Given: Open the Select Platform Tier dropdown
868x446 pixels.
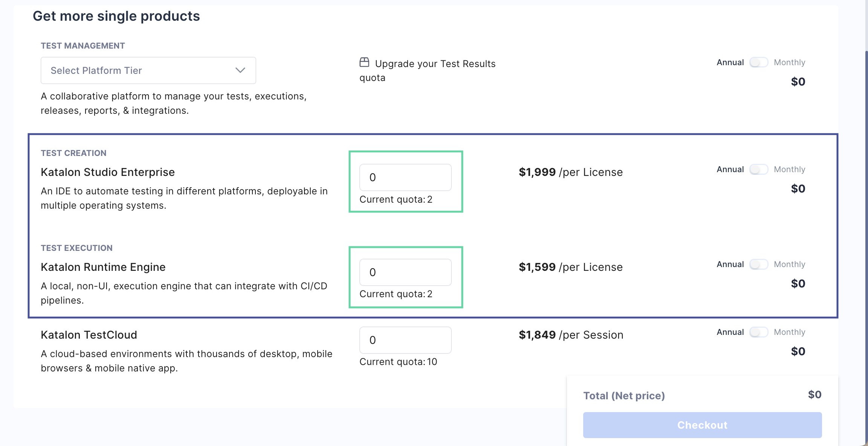Looking at the screenshot, I should coord(148,70).
